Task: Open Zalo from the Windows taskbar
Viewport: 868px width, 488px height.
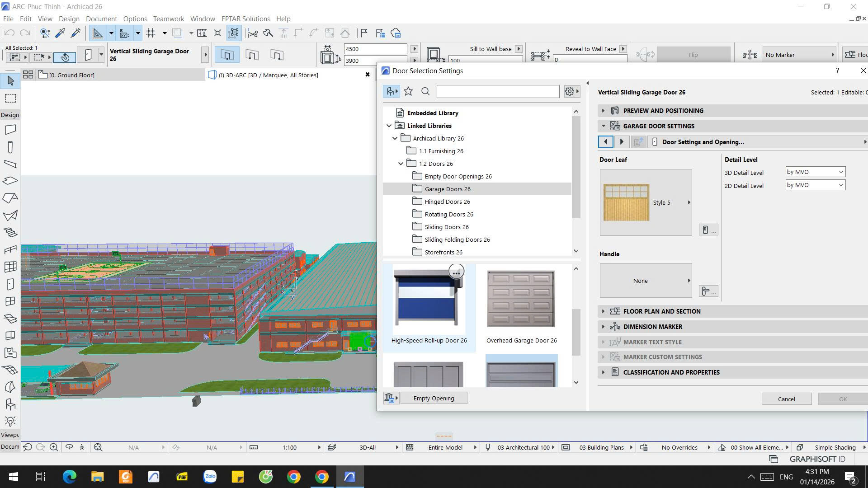Action: [210, 476]
